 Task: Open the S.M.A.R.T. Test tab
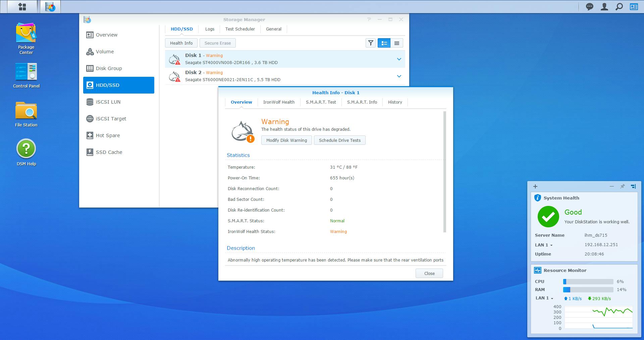coord(321,102)
